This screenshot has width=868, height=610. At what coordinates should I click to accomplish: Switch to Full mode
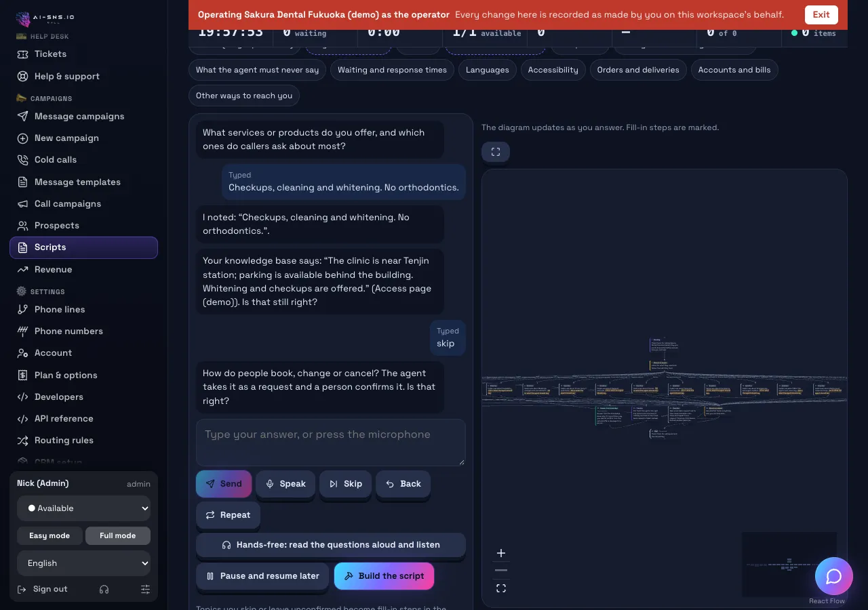click(x=118, y=535)
